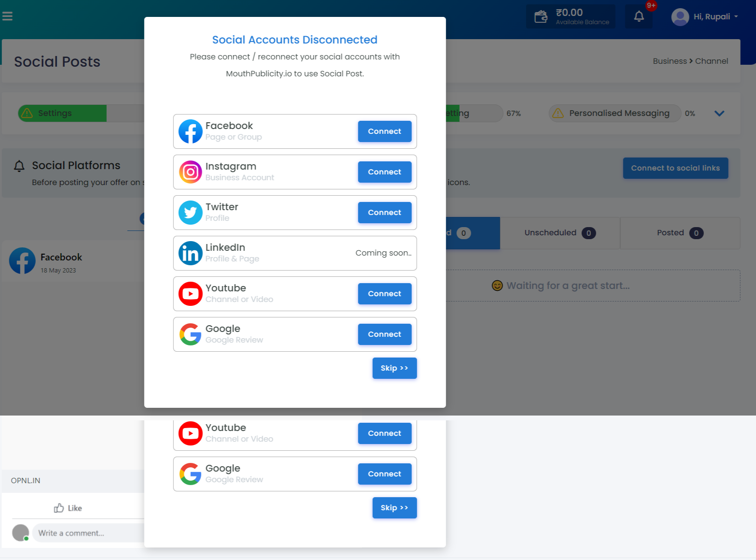The width and height of the screenshot is (756, 560).
Task: Click the Business breadcrumb link
Action: 670,61
